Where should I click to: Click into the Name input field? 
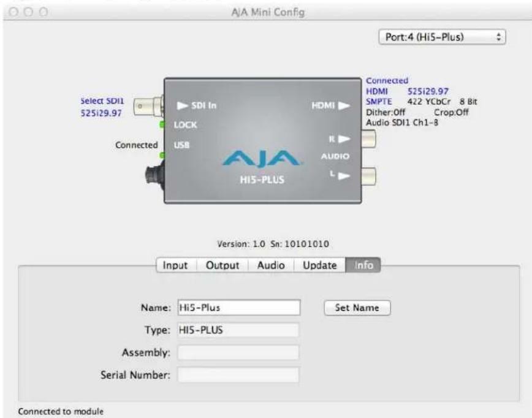[239, 308]
